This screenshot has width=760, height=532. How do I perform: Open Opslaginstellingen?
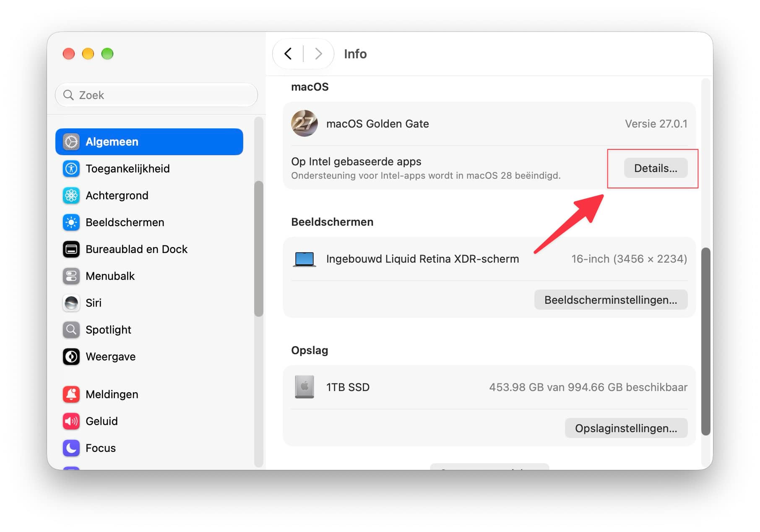point(626,428)
